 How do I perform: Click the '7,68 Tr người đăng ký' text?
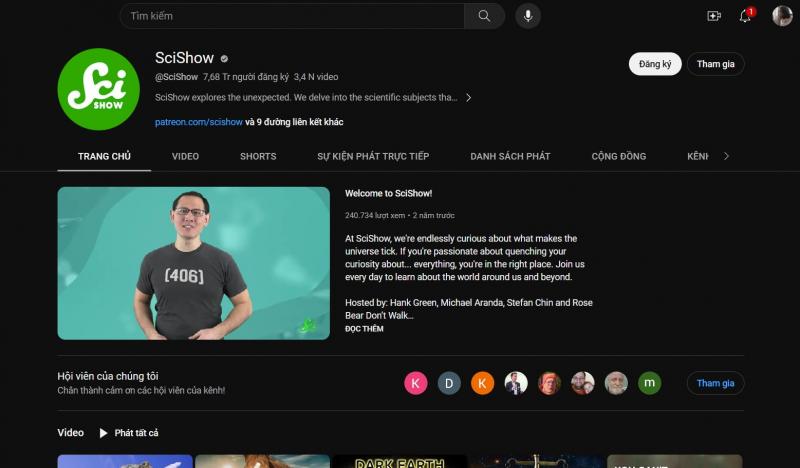pyautogui.click(x=246, y=77)
